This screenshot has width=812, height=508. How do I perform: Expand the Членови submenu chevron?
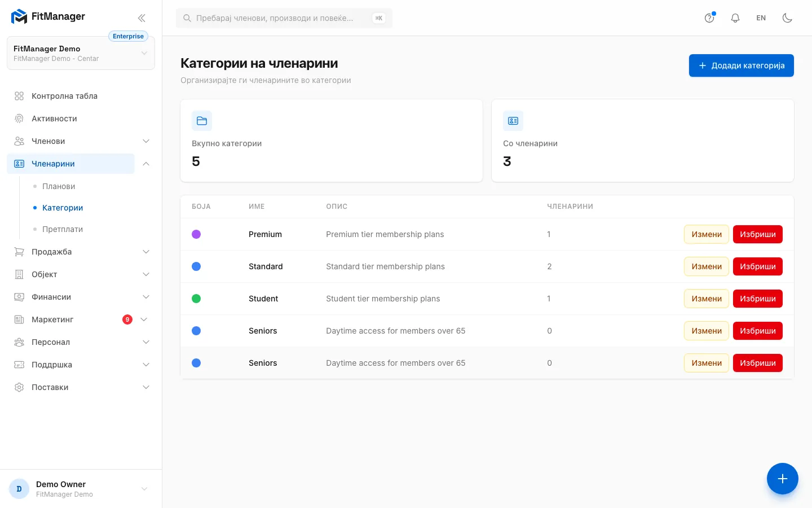146,141
